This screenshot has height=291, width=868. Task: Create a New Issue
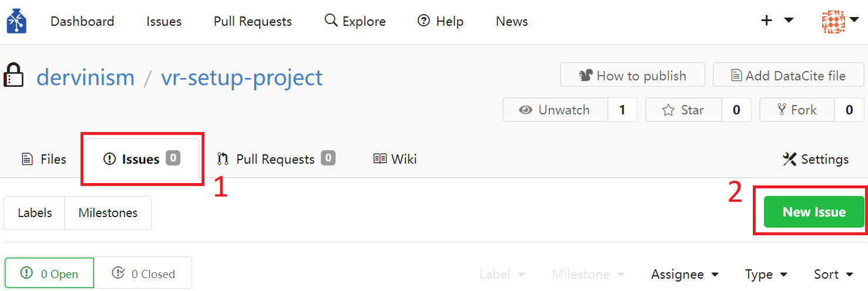click(814, 212)
